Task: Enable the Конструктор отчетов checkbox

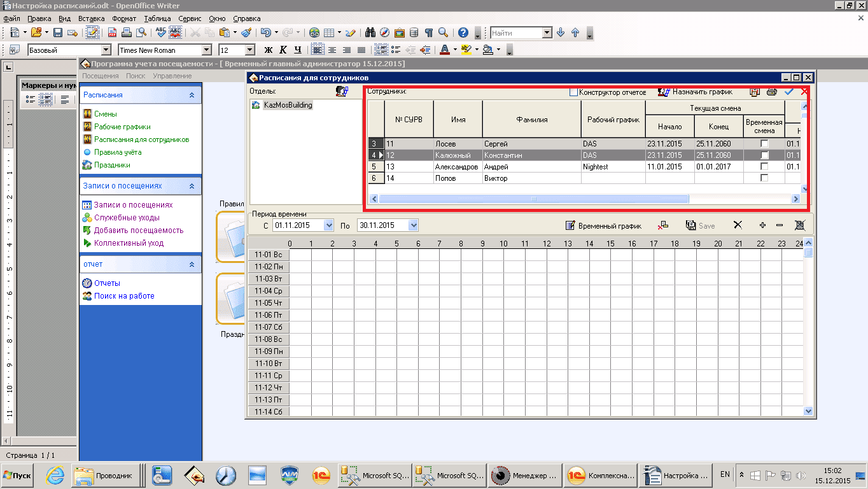Action: pyautogui.click(x=573, y=92)
